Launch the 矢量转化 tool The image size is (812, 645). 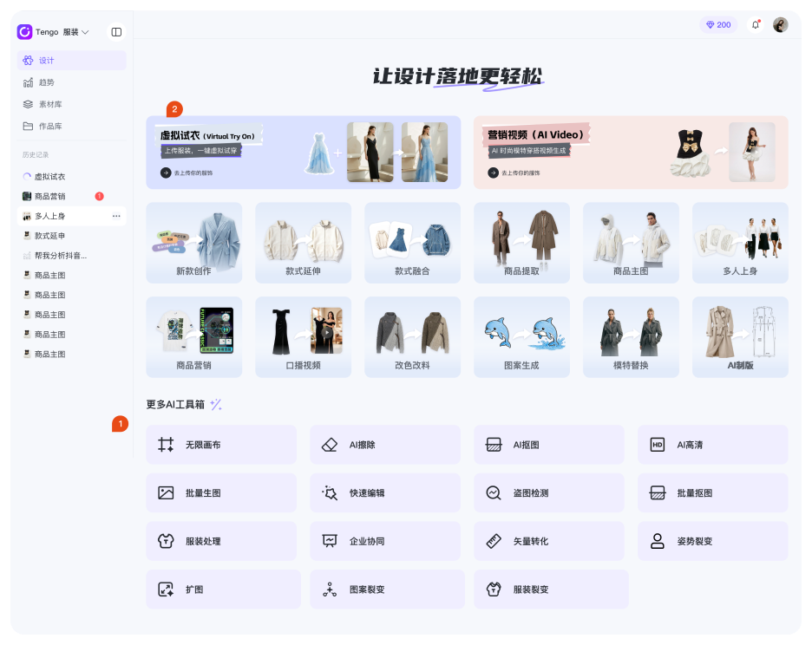point(549,541)
